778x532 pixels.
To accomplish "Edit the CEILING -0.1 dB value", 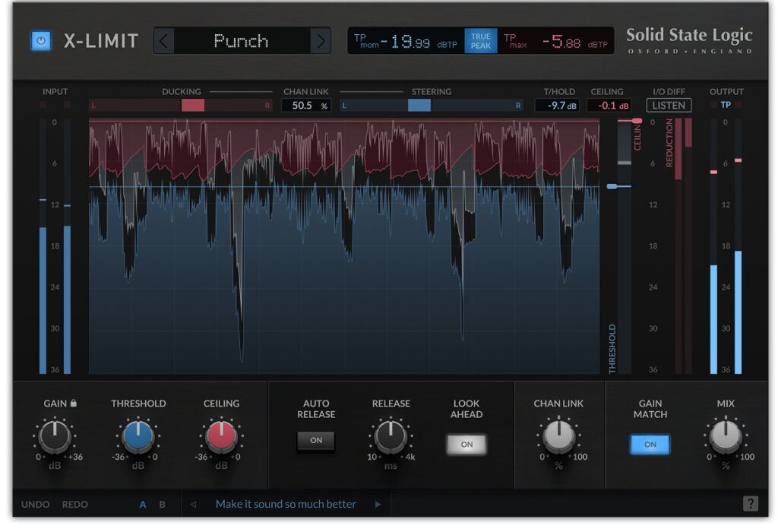I will coord(609,105).
